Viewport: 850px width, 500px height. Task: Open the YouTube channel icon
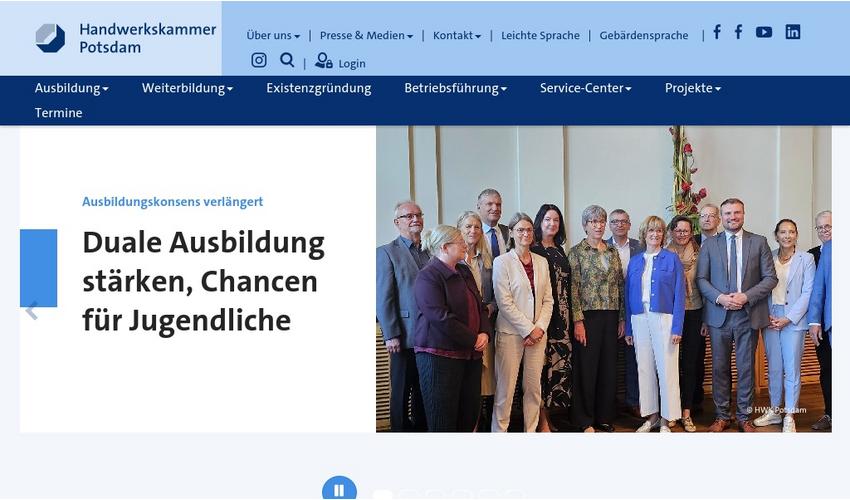[x=764, y=32]
